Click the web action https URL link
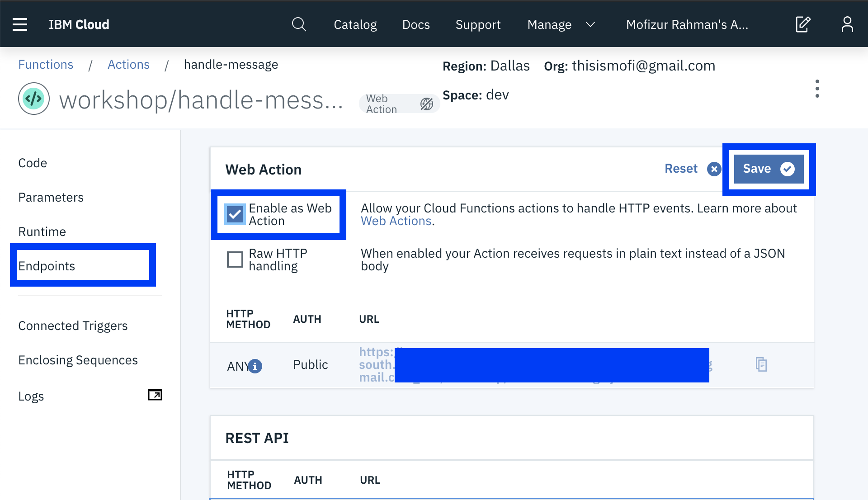This screenshot has width=868, height=500. point(536,364)
